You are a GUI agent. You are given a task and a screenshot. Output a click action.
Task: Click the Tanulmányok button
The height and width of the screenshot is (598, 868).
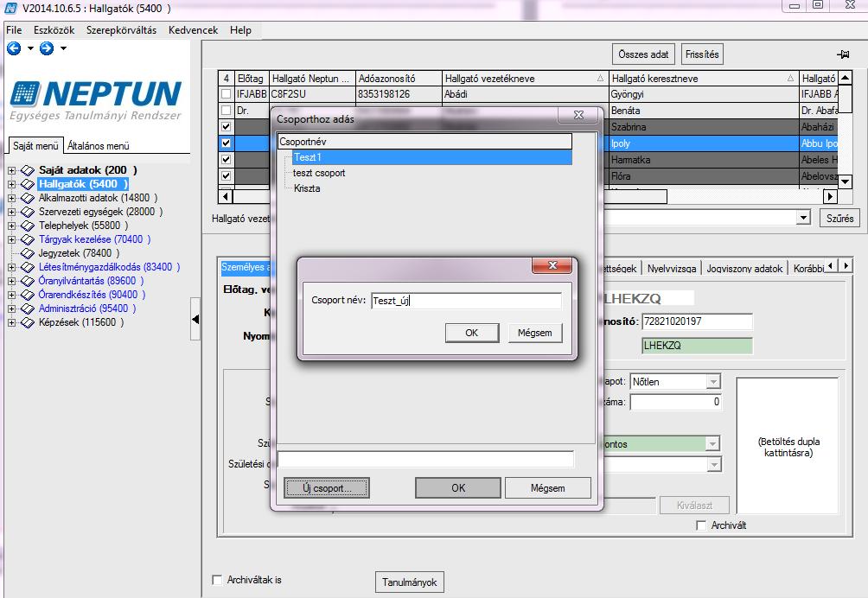(410, 582)
